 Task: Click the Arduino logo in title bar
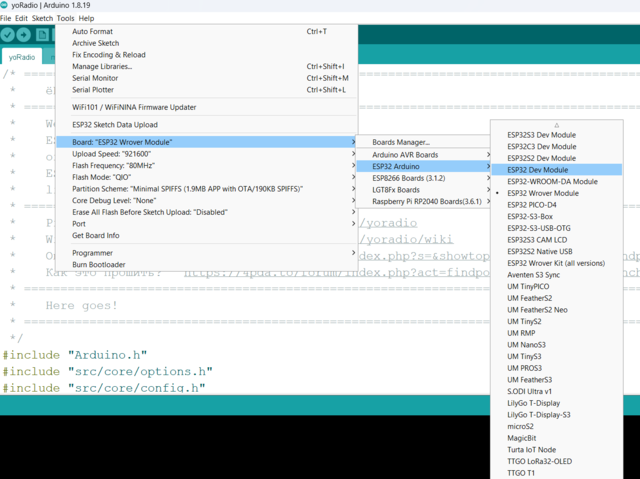(4, 5)
